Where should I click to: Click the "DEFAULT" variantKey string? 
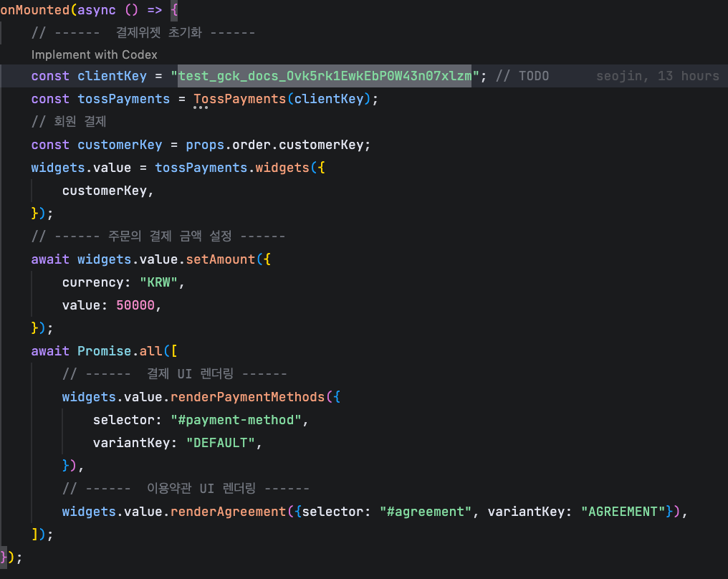[x=221, y=443]
